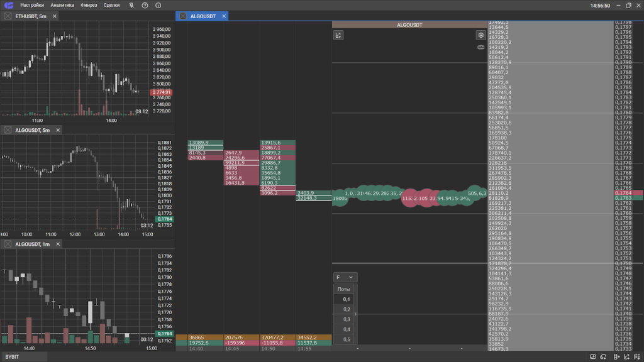Click rightmost icon in bottom status bar
This screenshot has width=644, height=362.
point(636,357)
